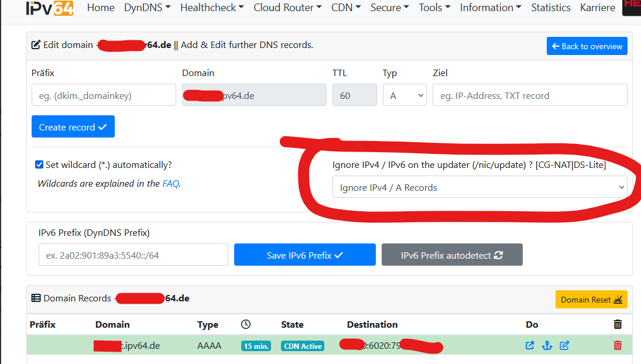Open the Cloud Router menu
This screenshot has width=641, height=364.
(287, 8)
